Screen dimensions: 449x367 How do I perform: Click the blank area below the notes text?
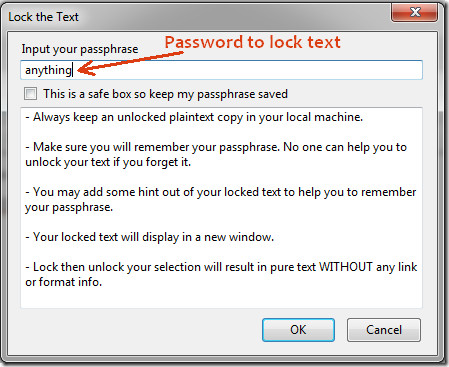click(x=221, y=298)
